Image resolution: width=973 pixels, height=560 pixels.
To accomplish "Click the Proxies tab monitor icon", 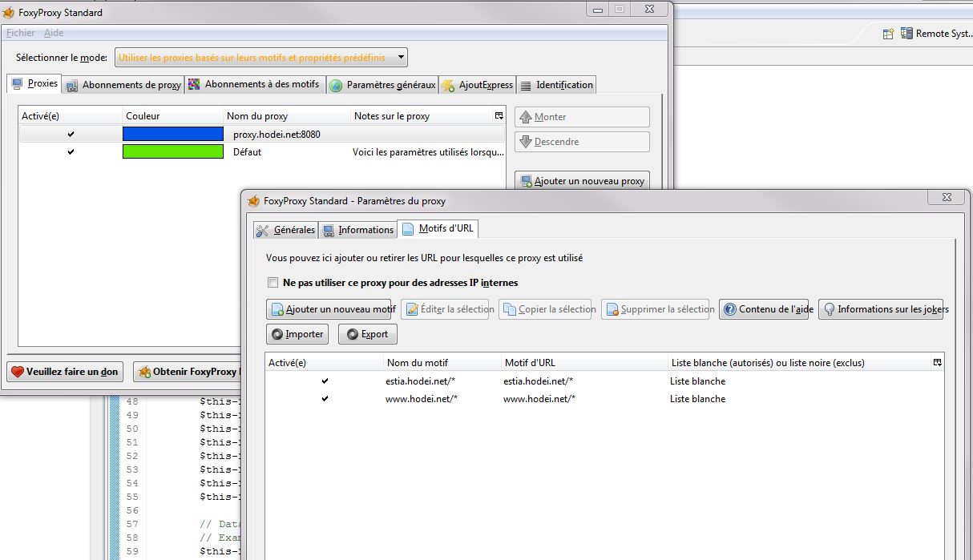I will click(17, 84).
